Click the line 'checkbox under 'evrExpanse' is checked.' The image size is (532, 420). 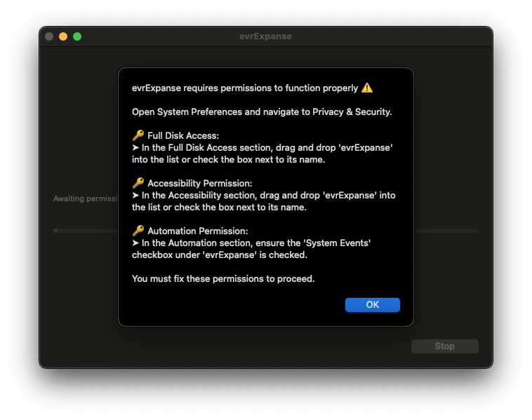[x=220, y=255]
